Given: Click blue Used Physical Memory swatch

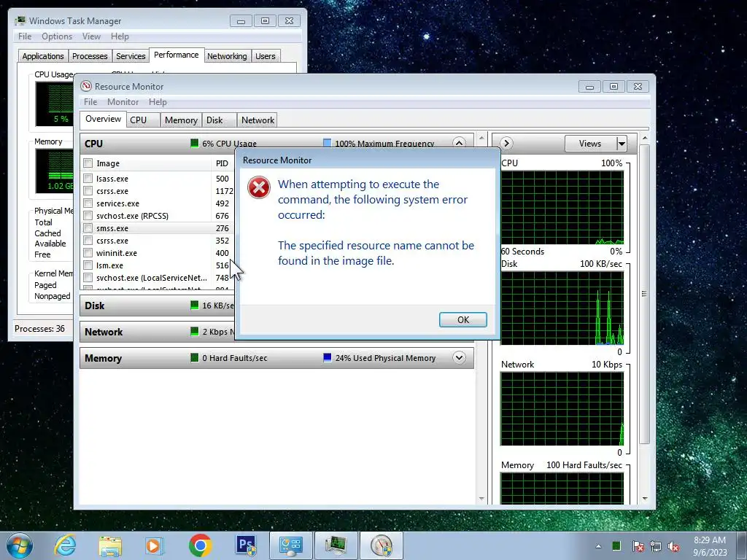Looking at the screenshot, I should point(328,357).
